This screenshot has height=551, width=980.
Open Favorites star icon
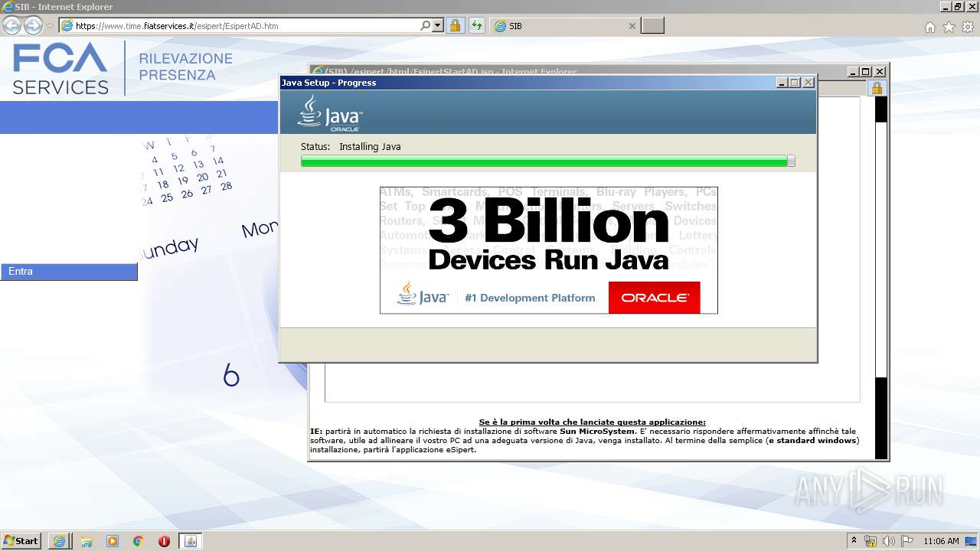(949, 27)
